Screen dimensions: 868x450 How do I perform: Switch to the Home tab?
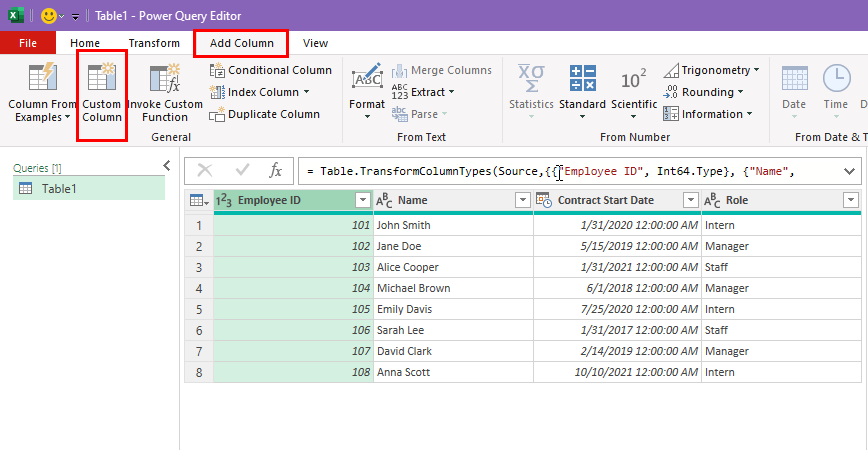85,43
